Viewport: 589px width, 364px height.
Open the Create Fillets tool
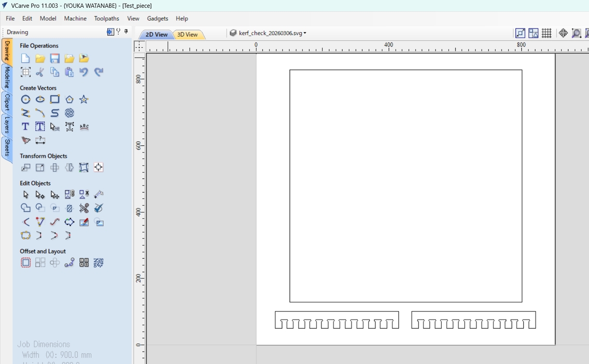tap(25, 222)
